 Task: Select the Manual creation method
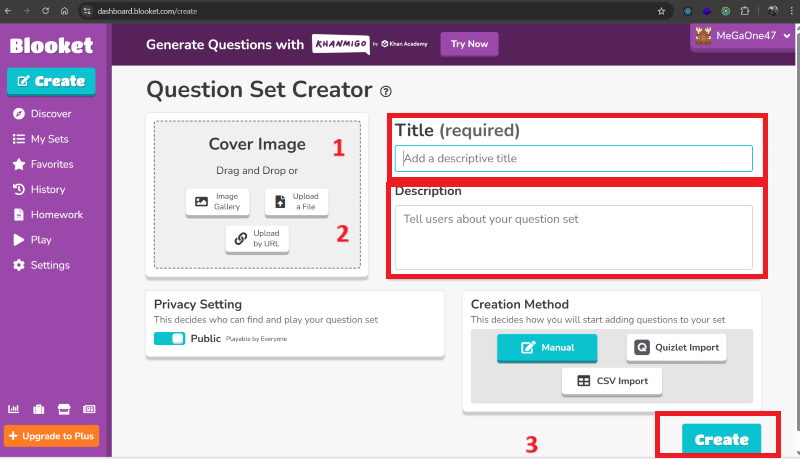547,348
